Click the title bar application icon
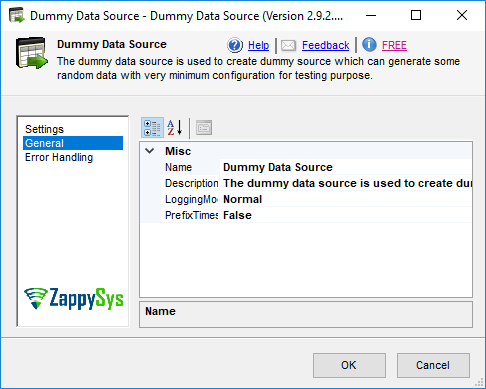The height and width of the screenshot is (389, 486). click(16, 15)
